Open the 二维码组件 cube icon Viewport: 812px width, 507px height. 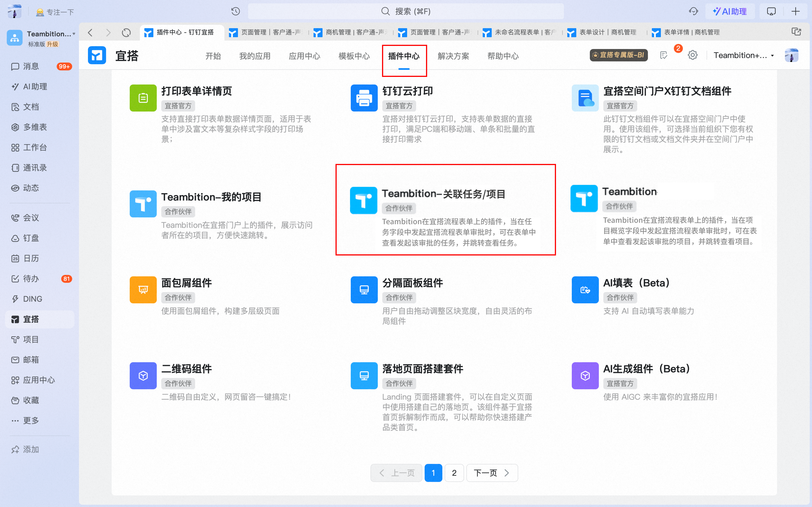pyautogui.click(x=143, y=376)
